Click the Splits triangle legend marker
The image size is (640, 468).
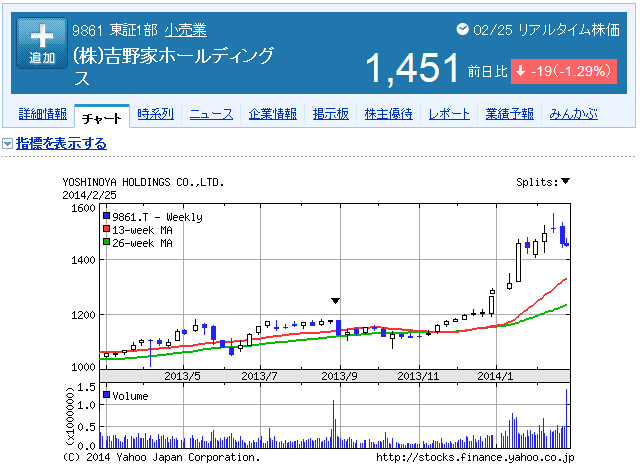click(565, 181)
